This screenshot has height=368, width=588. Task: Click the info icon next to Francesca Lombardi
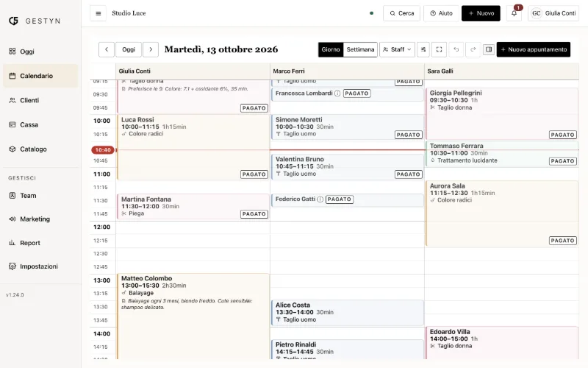(337, 93)
